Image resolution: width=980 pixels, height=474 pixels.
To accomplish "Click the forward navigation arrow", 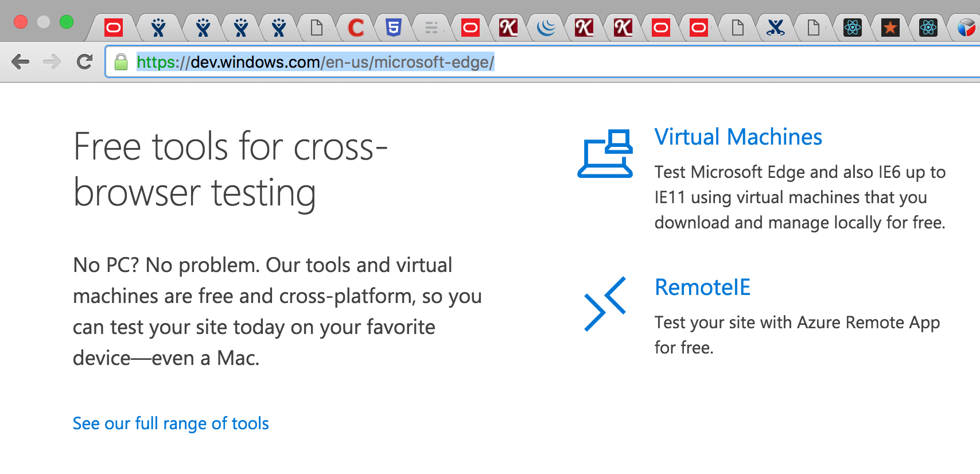I will 52,61.
